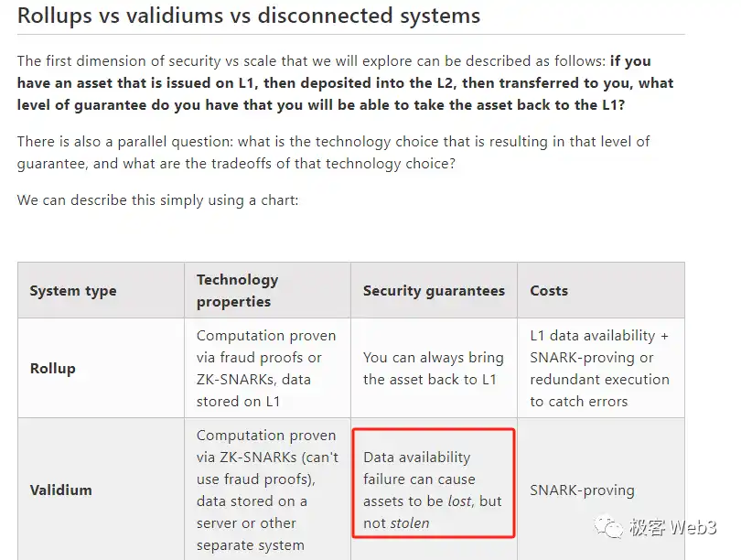Select the Validium row label
741x560 pixels.
61,490
